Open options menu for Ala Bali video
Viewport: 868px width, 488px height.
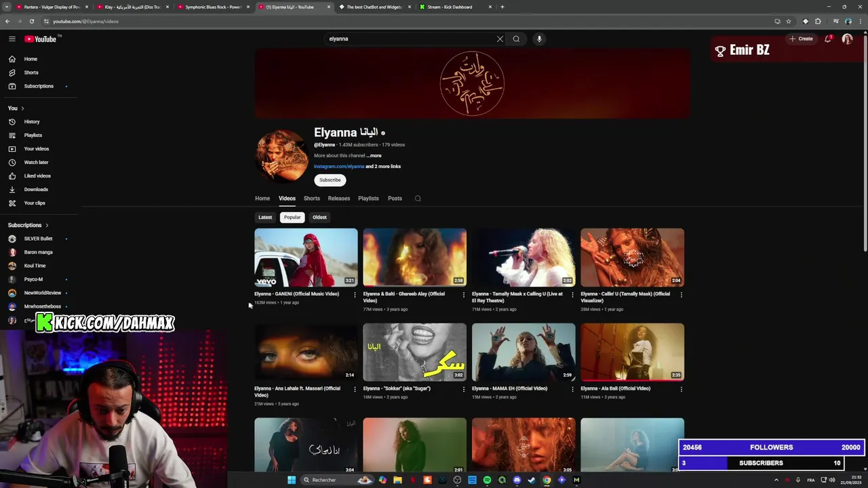point(682,389)
